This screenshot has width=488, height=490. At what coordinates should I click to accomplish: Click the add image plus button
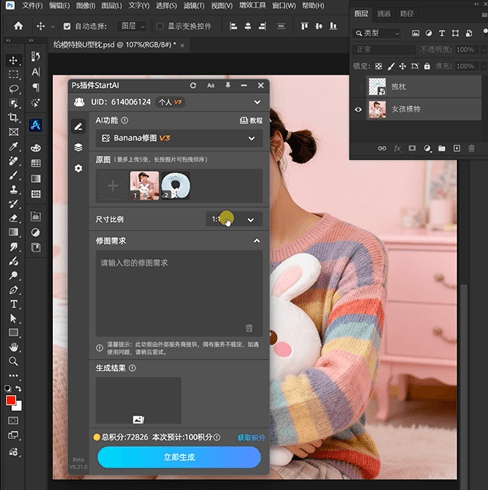pos(113,186)
